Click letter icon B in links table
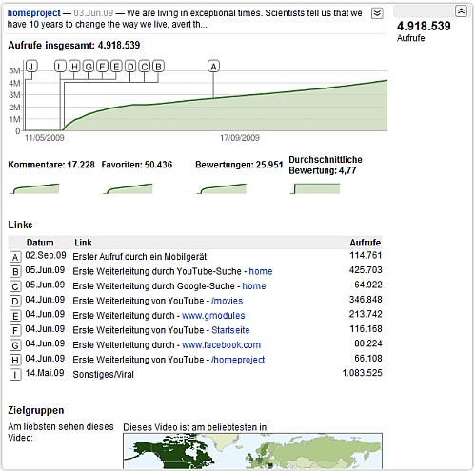Viewport: 476px width, 471px height. 15,272
